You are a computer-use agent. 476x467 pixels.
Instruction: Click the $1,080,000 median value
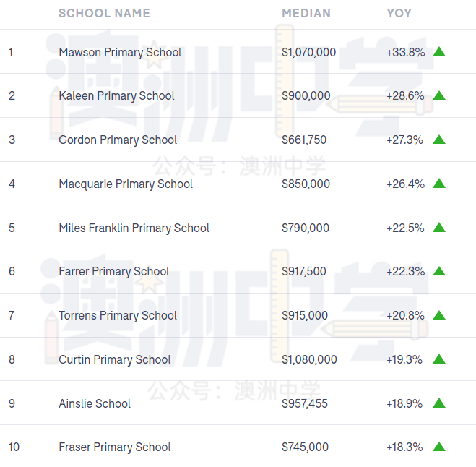[x=309, y=359]
